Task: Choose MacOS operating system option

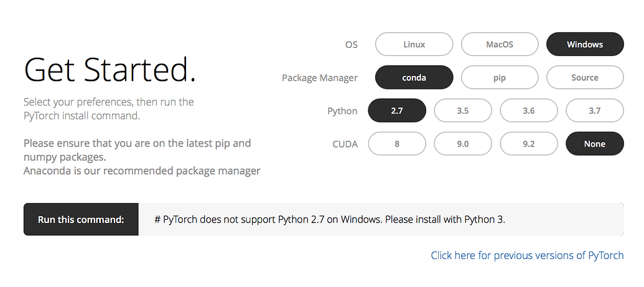Action: (500, 45)
